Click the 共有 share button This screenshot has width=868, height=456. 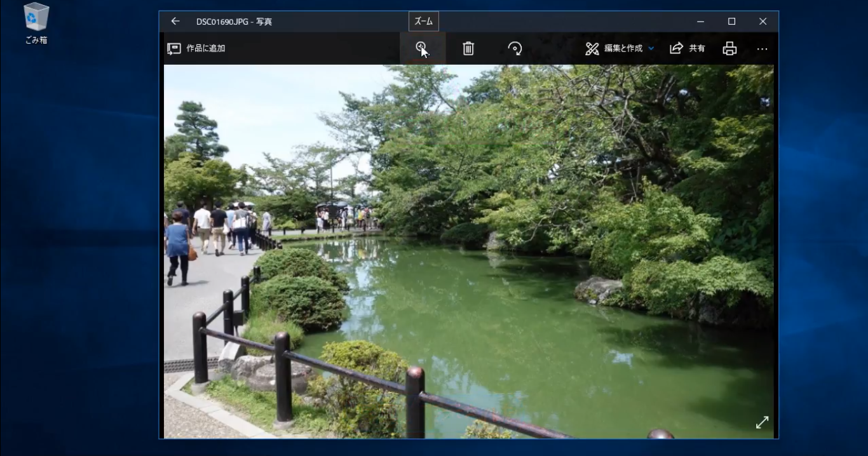point(688,48)
